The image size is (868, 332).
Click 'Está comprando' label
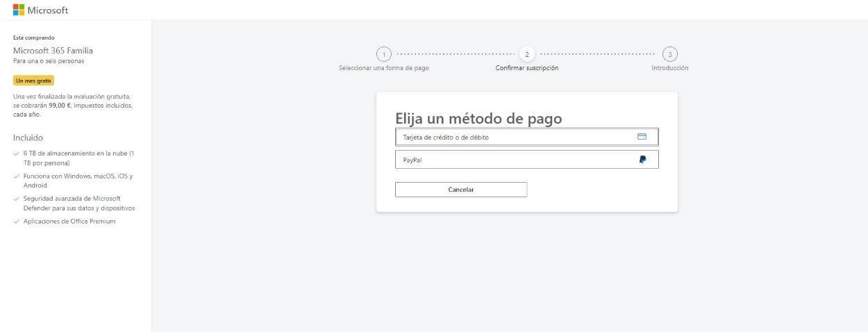34,38
